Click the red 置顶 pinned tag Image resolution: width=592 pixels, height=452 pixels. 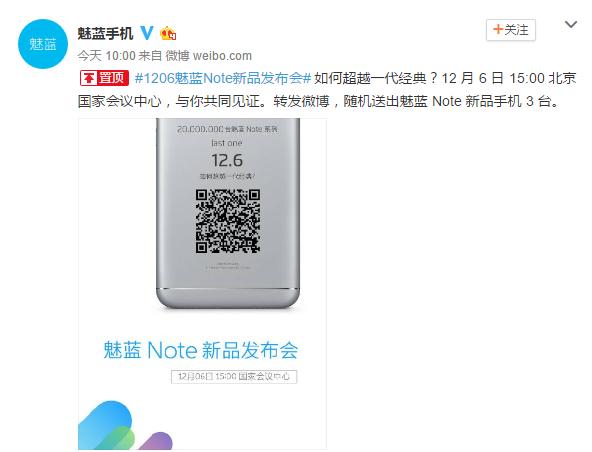point(105,78)
